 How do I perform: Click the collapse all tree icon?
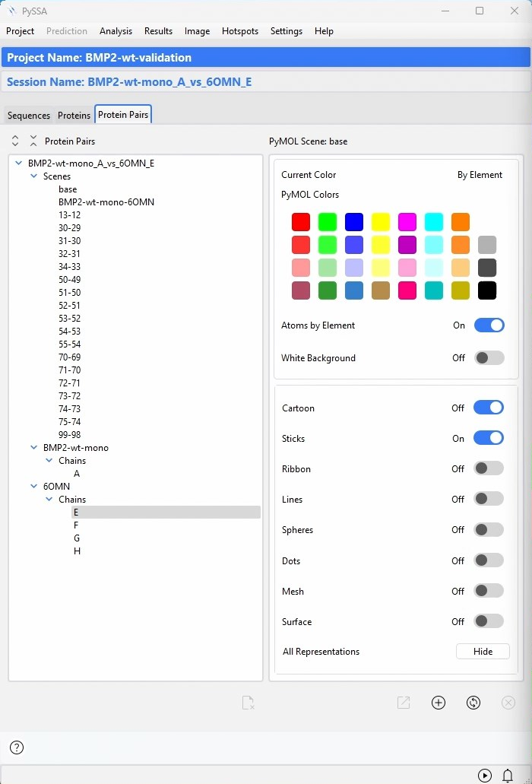pyautogui.click(x=33, y=141)
